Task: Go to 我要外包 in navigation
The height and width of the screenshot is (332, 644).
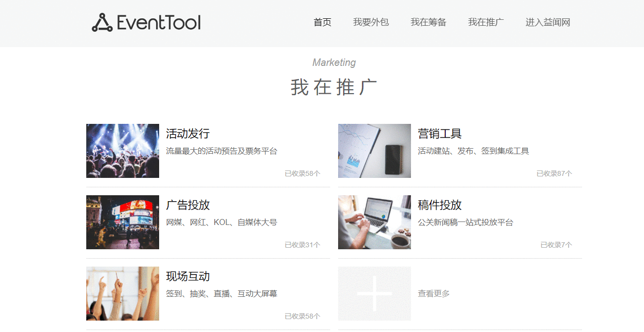Action: click(371, 22)
